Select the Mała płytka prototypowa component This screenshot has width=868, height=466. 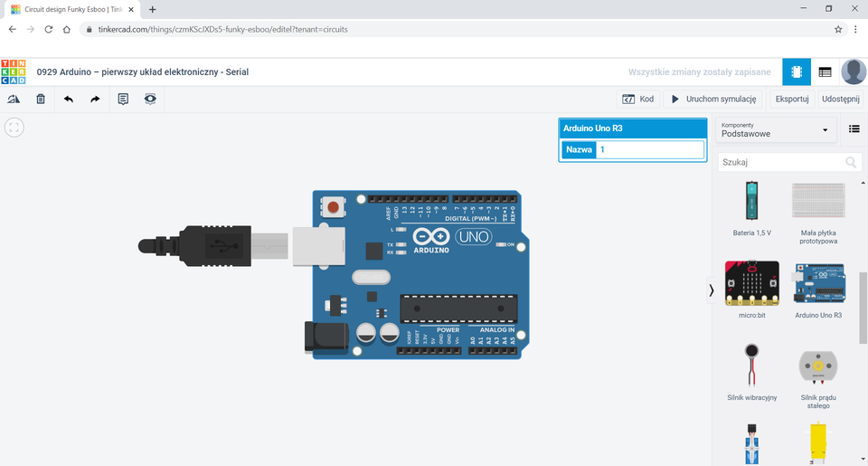[818, 213]
